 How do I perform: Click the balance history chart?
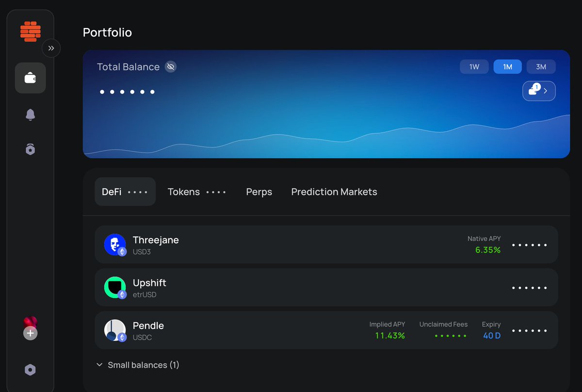click(x=326, y=137)
